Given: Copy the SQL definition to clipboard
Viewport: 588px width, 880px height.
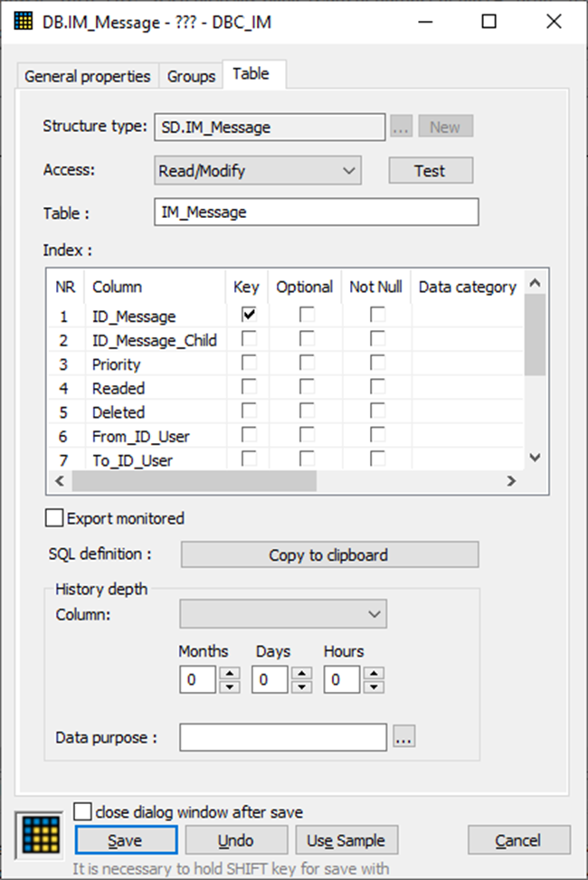Looking at the screenshot, I should [328, 554].
